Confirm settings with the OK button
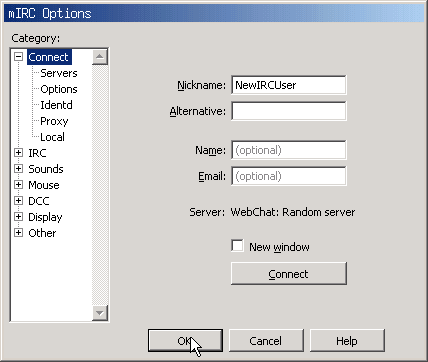Image resolution: width=428 pixels, height=362 pixels. click(x=185, y=341)
